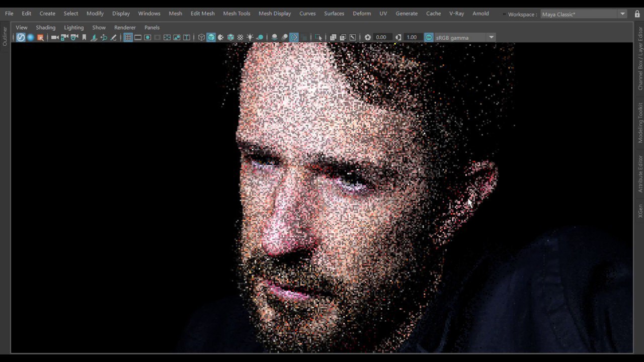The image size is (644, 362).
Task: Click the Textured checker icon
Action: coord(240,37)
